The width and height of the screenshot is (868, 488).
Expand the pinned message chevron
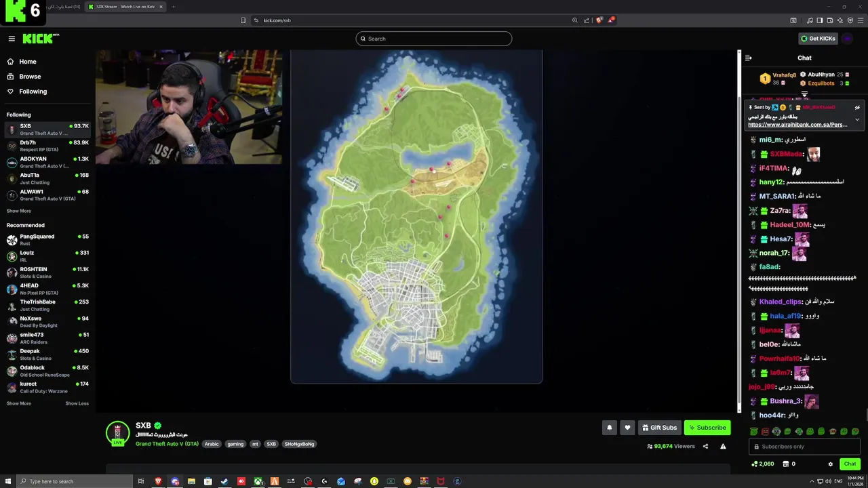coord(857,119)
